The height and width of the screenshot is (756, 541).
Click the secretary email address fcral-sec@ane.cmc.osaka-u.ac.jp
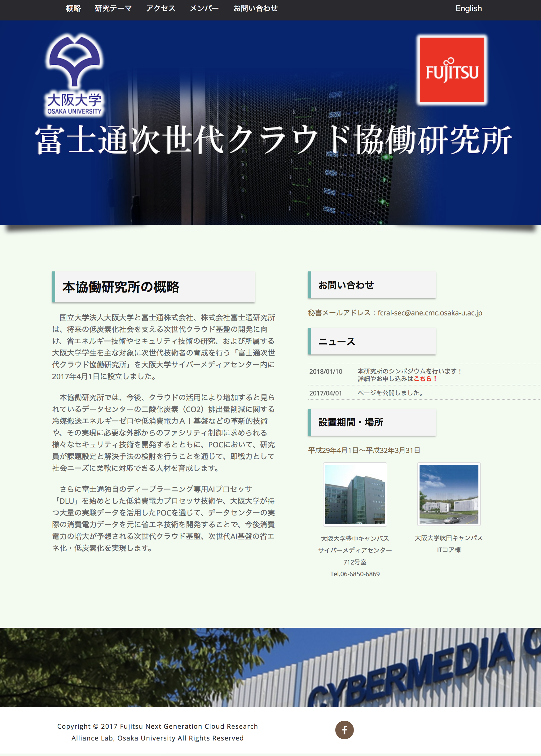[x=430, y=313]
